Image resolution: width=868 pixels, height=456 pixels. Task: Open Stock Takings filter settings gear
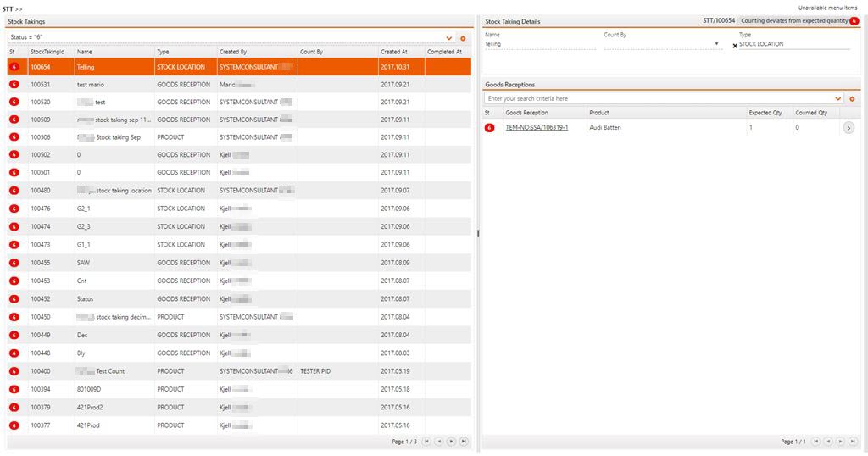[463, 38]
